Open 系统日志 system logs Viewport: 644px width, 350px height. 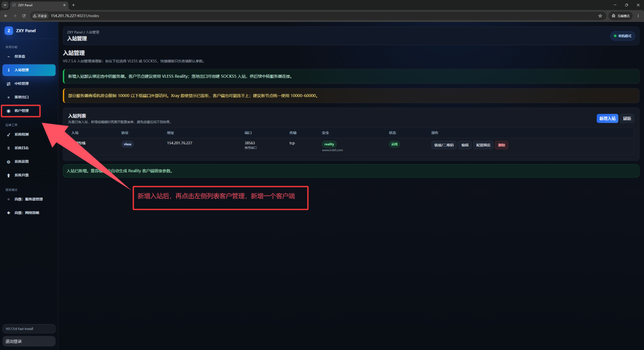click(29, 148)
